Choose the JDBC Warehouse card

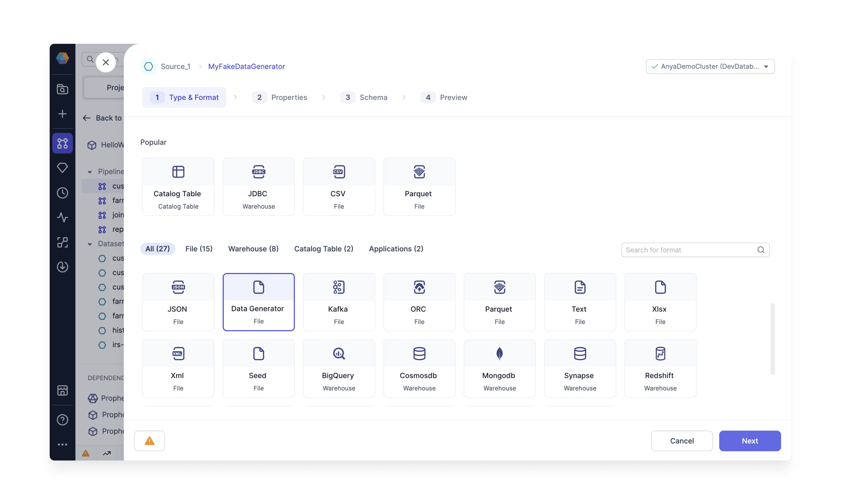258,187
